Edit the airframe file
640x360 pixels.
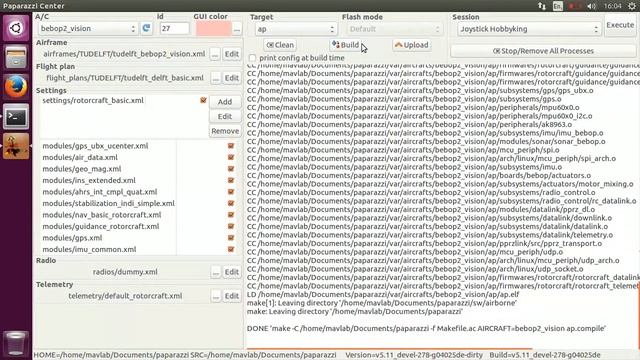pos(231,54)
